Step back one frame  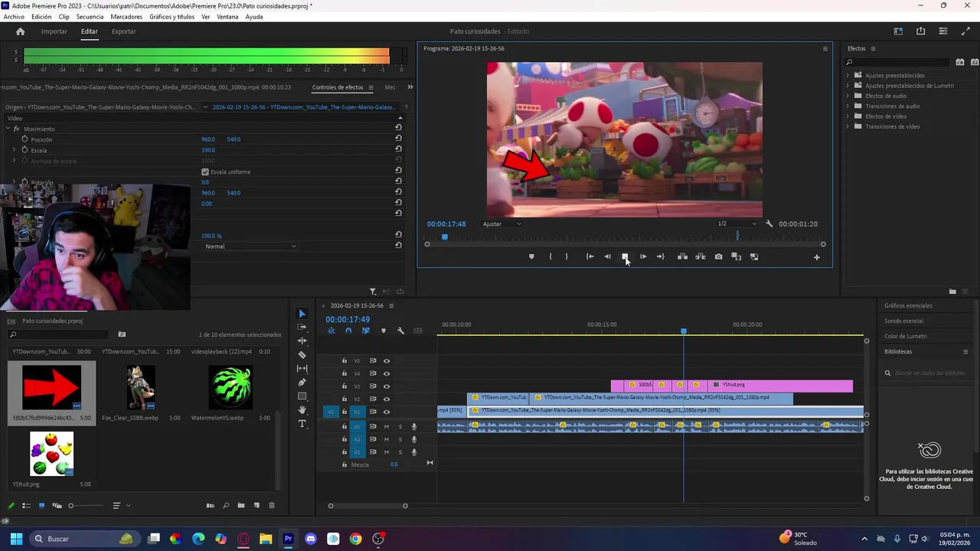click(608, 257)
